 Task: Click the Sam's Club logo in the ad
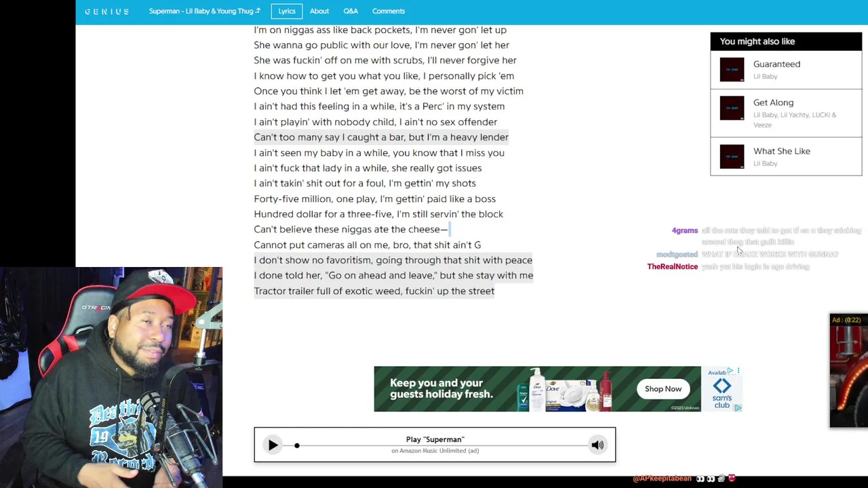722,393
